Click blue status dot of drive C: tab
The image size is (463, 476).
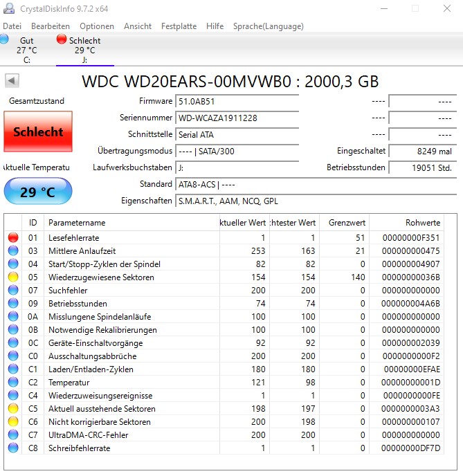(x=4, y=39)
